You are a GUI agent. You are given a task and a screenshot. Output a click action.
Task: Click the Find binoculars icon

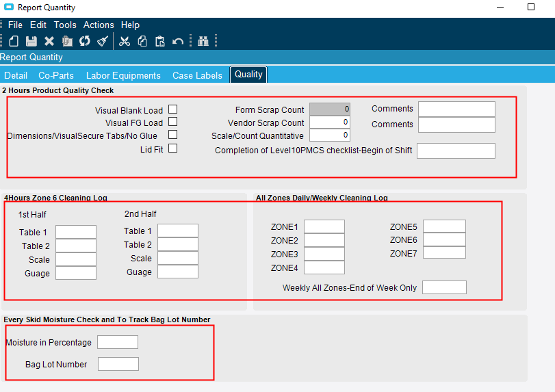(203, 41)
